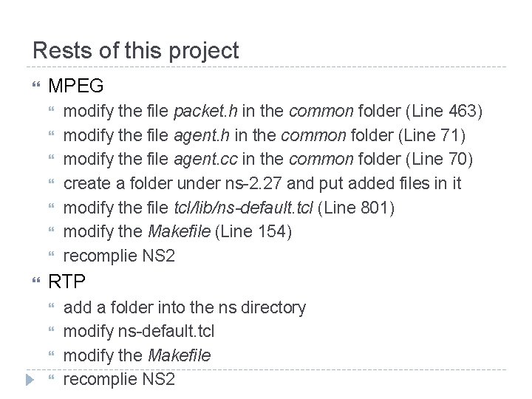Click the slide title 'Rests of this project'
The width and height of the screenshot is (532, 399).
point(136,50)
